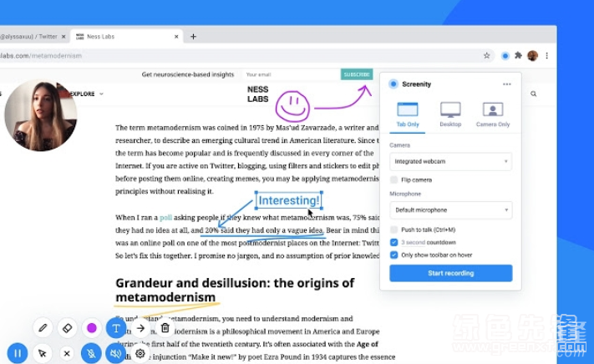Open the Integrated webcam camera dropdown

pos(451,162)
